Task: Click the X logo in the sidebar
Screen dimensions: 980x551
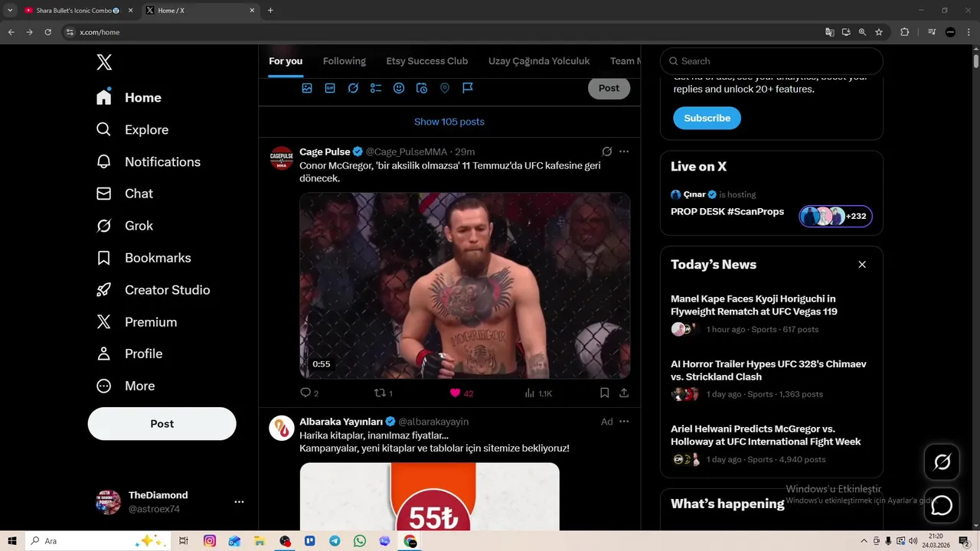Action: (104, 63)
